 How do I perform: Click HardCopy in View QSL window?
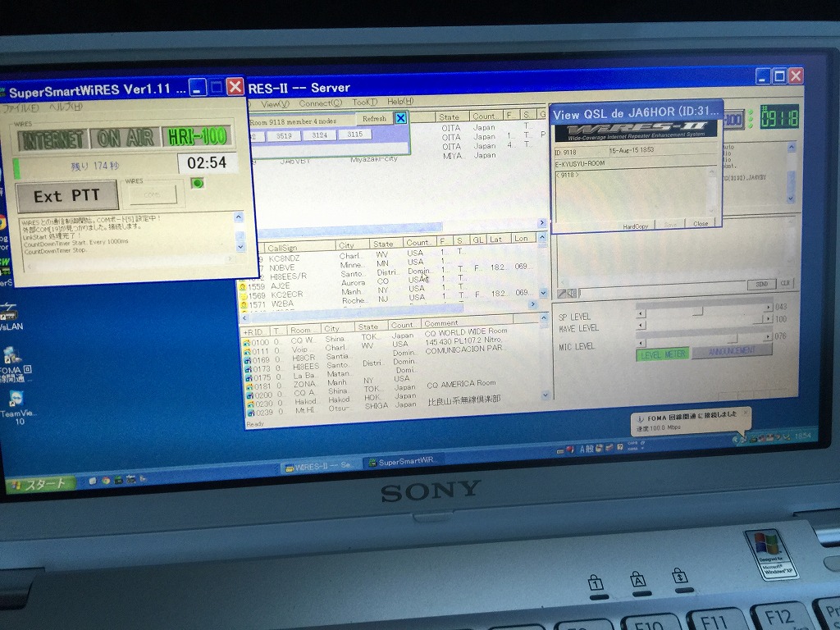pyautogui.click(x=636, y=226)
